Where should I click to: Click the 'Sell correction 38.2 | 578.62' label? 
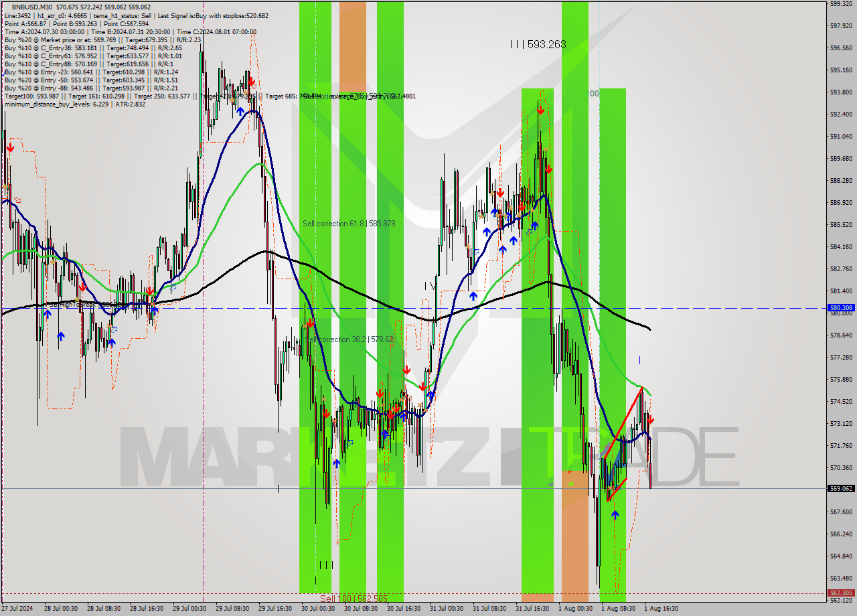[349, 339]
